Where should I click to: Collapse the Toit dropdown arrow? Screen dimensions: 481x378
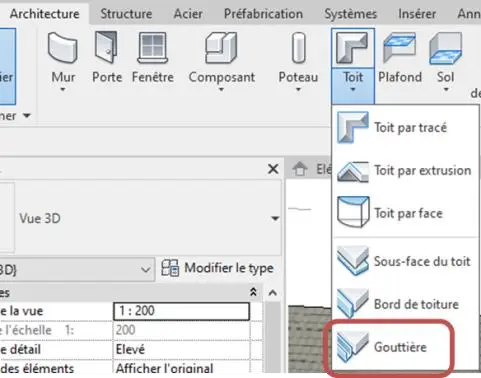click(x=353, y=89)
